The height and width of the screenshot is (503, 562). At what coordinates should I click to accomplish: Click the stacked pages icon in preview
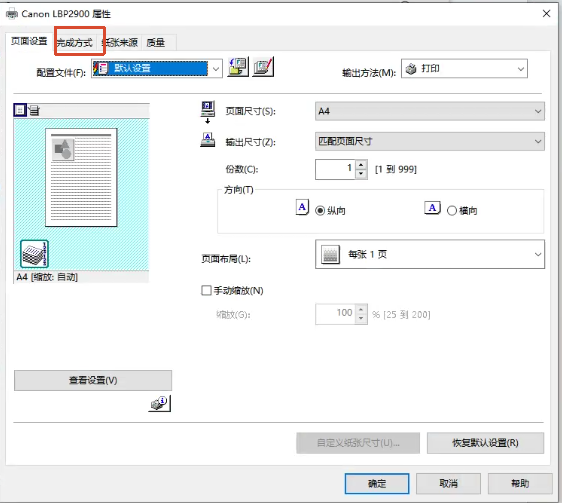(34, 254)
